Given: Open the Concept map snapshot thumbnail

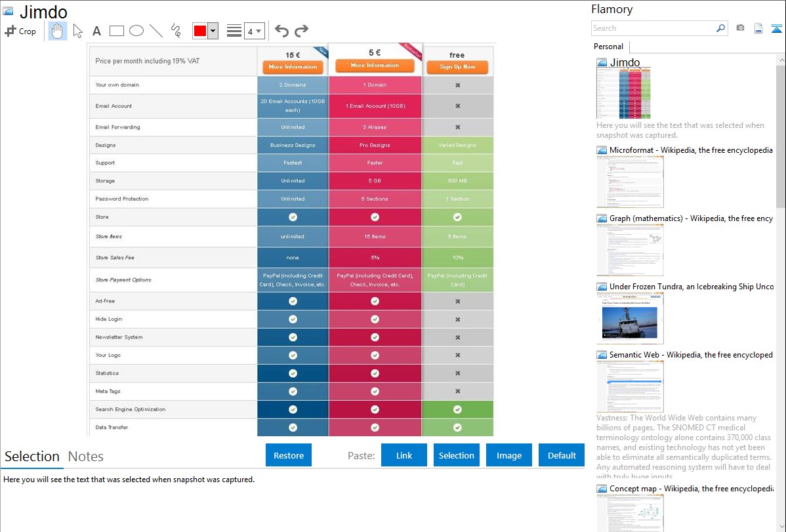Looking at the screenshot, I should [630, 513].
